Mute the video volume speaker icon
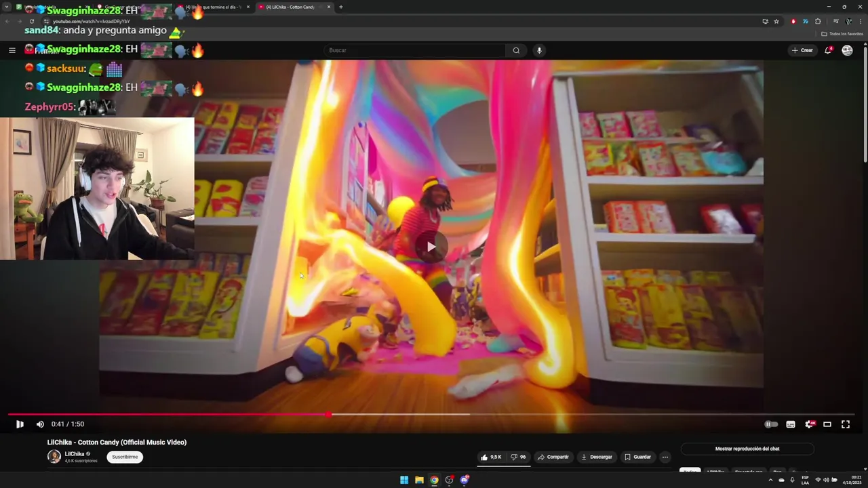This screenshot has width=868, height=488. tap(40, 424)
